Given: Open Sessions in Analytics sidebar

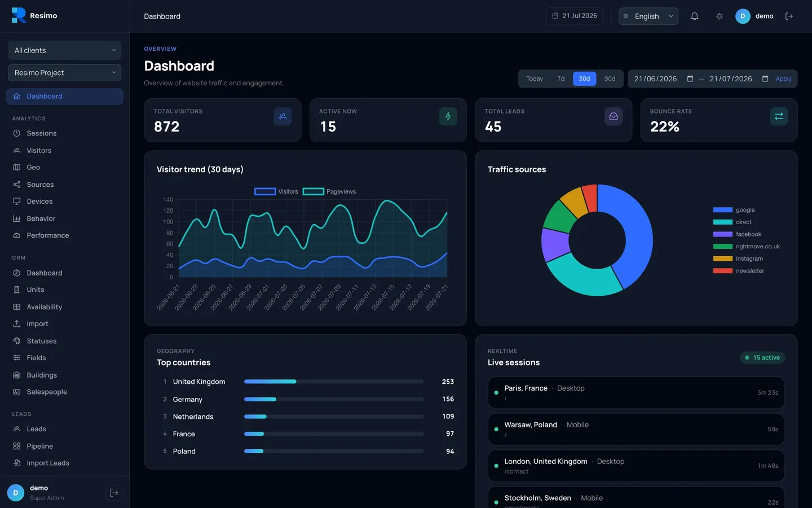Looking at the screenshot, I should (x=65, y=133).
